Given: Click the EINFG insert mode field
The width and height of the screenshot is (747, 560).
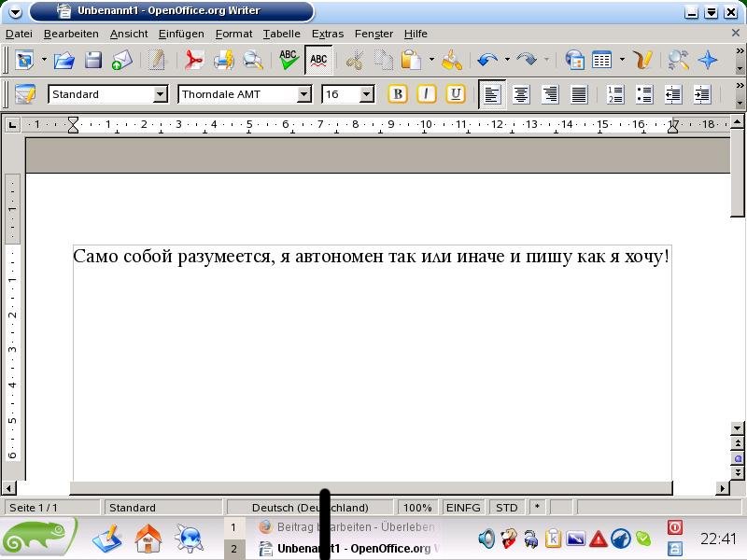Looking at the screenshot, I should click(x=463, y=508).
